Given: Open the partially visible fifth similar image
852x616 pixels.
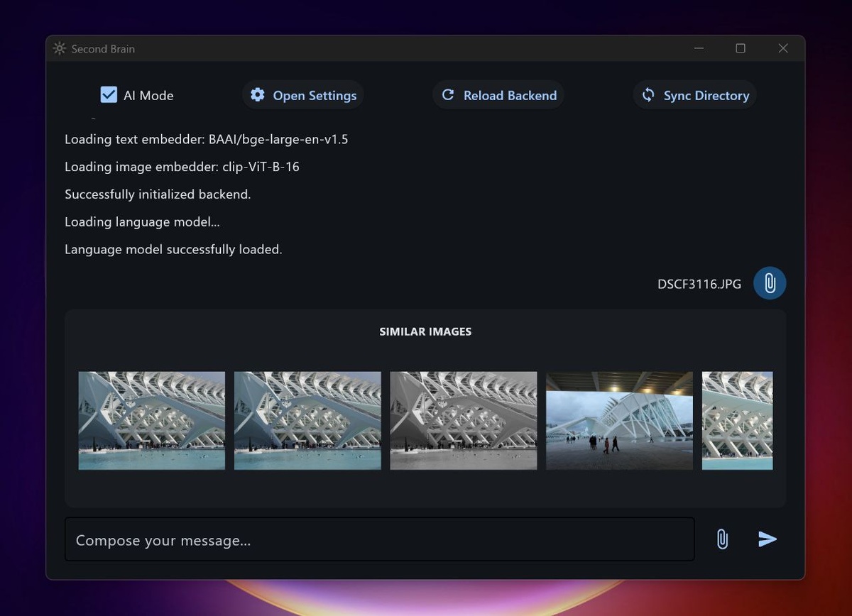Looking at the screenshot, I should pyautogui.click(x=737, y=421).
